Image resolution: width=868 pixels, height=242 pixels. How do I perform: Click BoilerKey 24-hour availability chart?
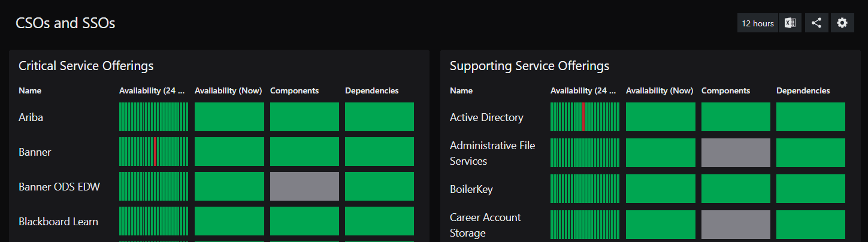(x=585, y=189)
